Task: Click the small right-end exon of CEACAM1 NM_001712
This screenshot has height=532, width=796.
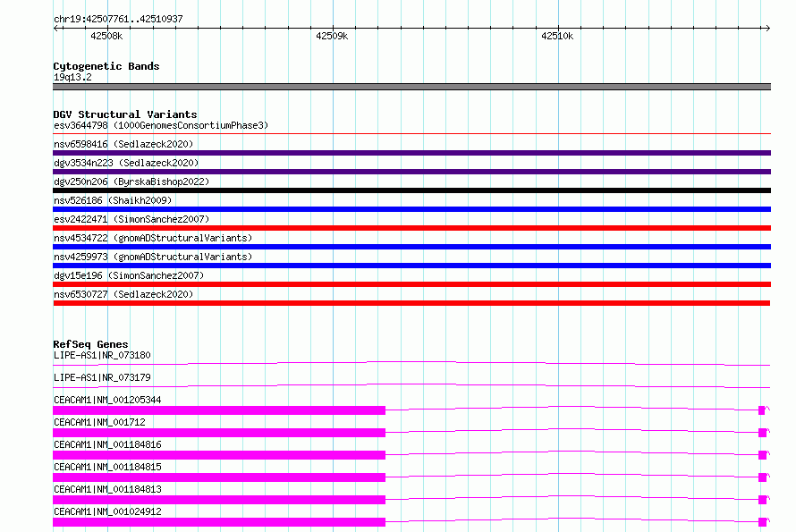Action: coord(762,433)
